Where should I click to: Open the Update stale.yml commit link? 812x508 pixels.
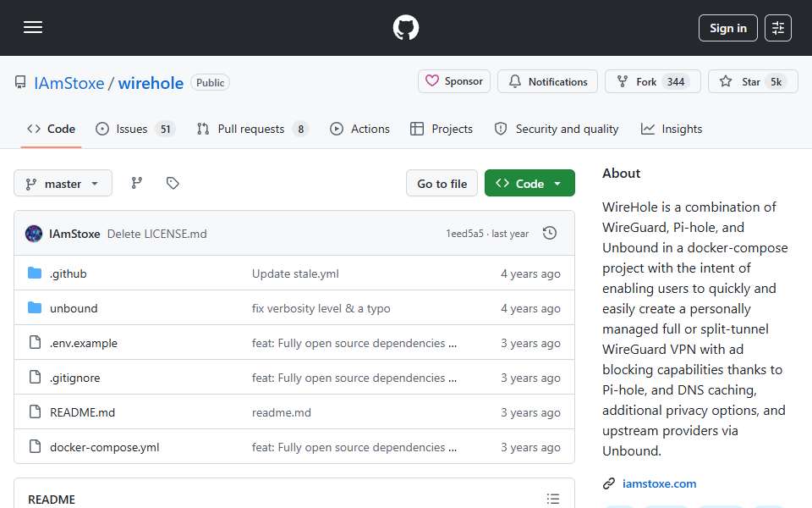click(295, 273)
